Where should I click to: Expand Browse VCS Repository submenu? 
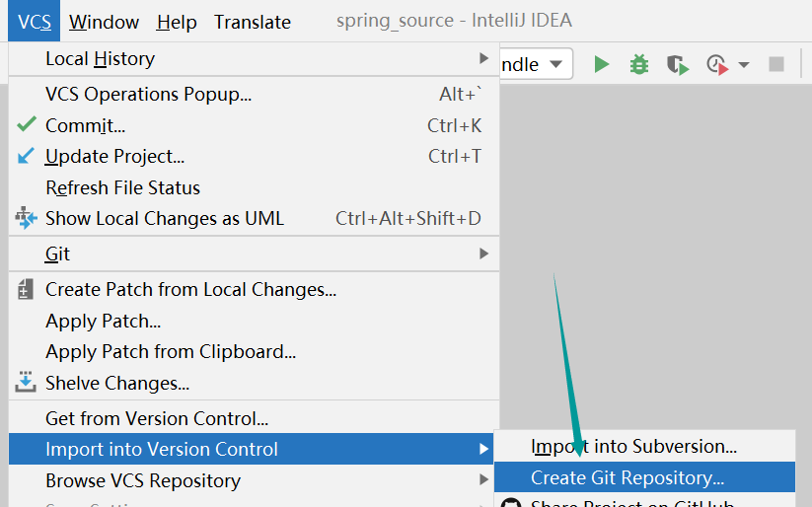(254, 480)
